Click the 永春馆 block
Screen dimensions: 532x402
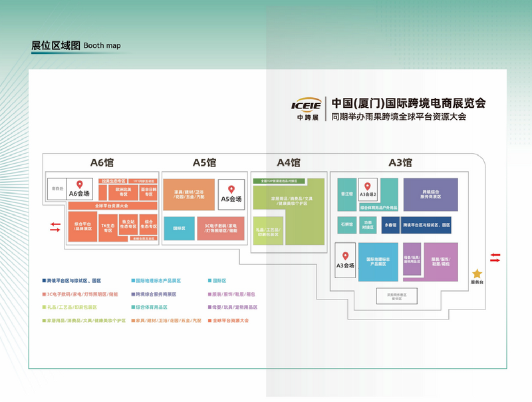coord(390,225)
